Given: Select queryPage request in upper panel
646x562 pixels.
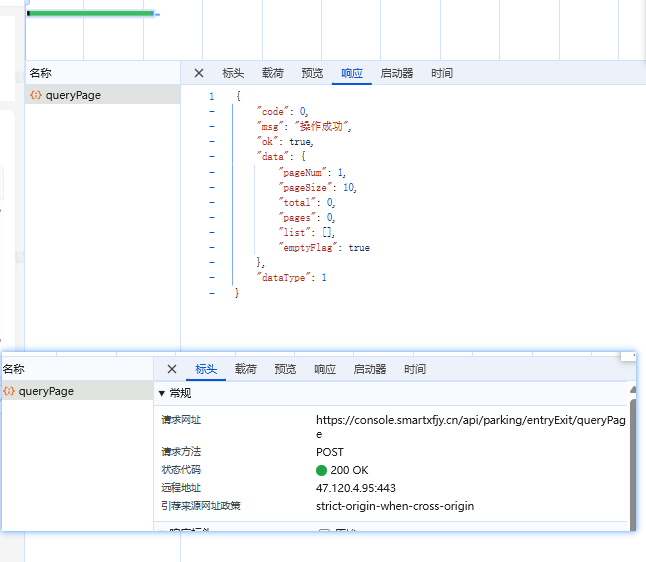Looking at the screenshot, I should coord(103,95).
